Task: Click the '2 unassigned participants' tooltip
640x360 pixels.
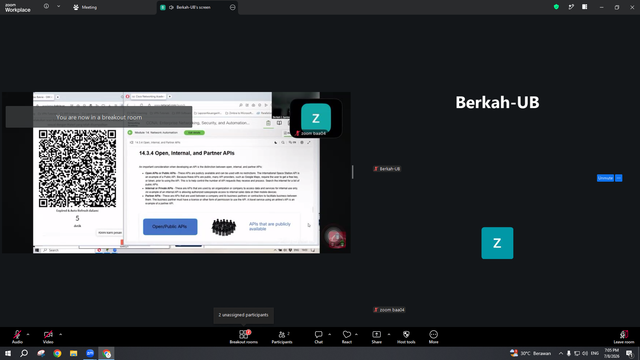Action: (x=243, y=315)
